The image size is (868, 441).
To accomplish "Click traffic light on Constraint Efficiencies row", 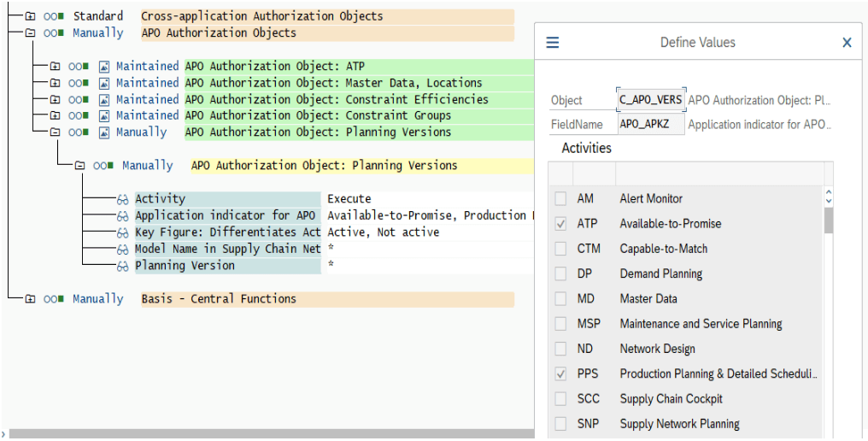I will click(79, 100).
